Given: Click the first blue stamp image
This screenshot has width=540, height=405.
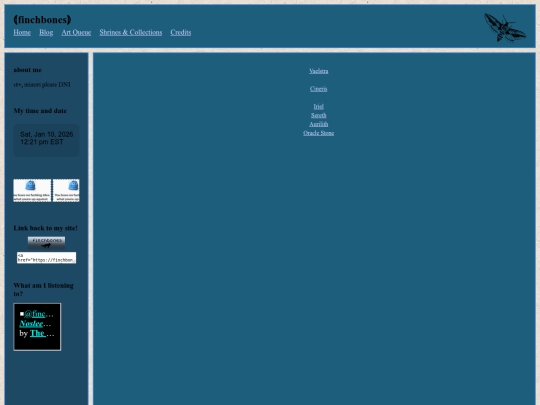Looking at the screenshot, I should tap(32, 190).
